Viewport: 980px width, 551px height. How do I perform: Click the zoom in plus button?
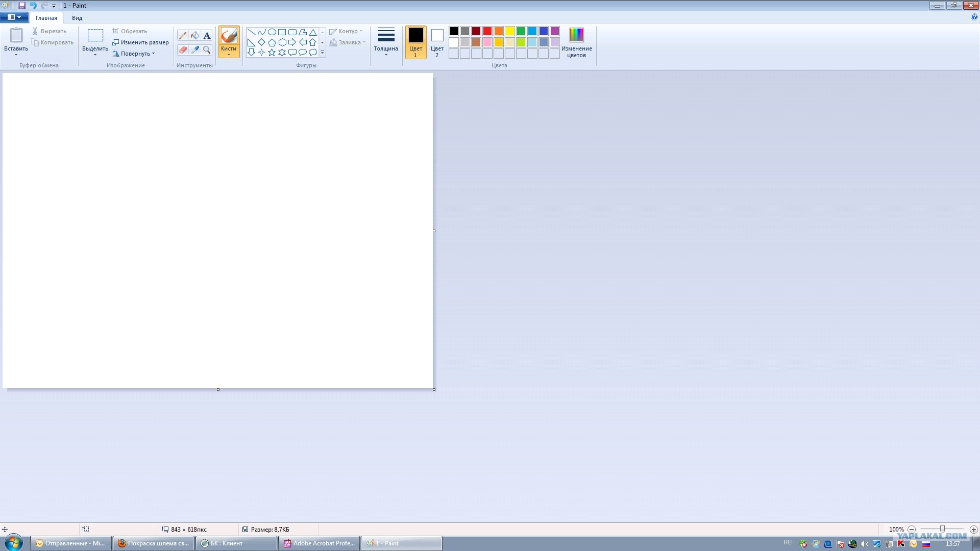point(973,530)
